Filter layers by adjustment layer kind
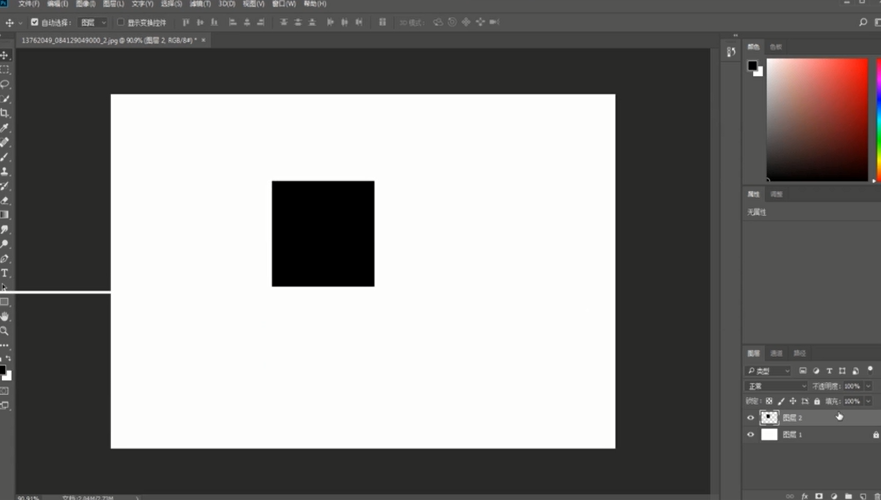This screenshot has height=500, width=881. [x=816, y=371]
